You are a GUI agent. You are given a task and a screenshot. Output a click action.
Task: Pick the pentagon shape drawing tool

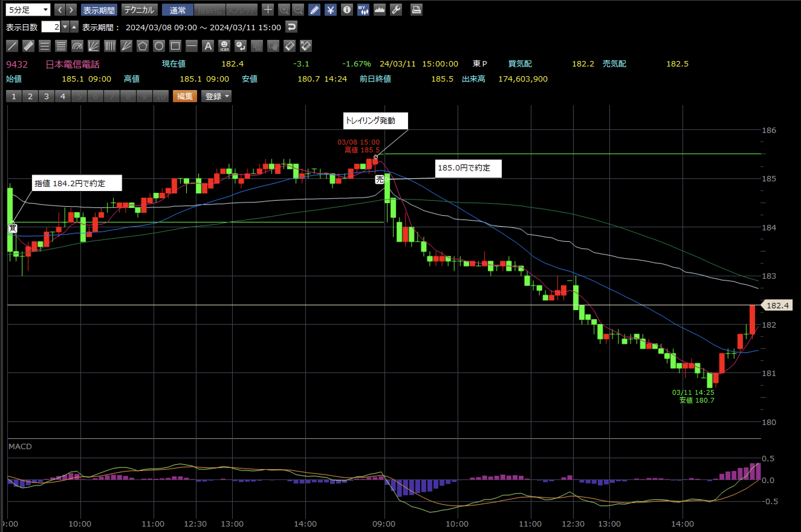pos(142,46)
